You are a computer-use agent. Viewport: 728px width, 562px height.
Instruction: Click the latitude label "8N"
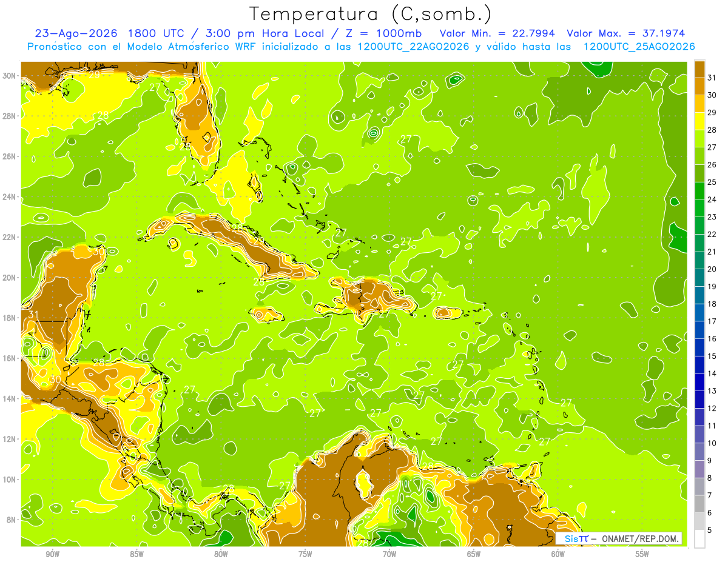(x=12, y=520)
